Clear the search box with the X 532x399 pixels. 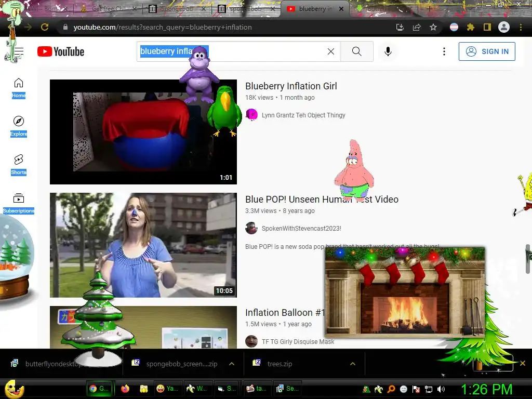click(331, 51)
